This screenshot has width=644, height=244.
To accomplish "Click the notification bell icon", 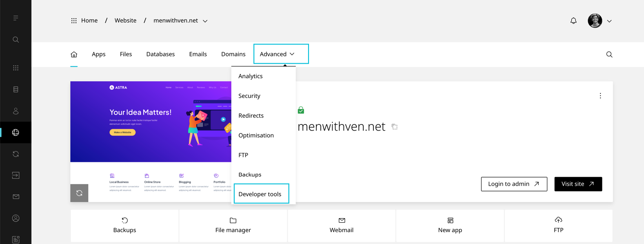I will pyautogui.click(x=573, y=21).
